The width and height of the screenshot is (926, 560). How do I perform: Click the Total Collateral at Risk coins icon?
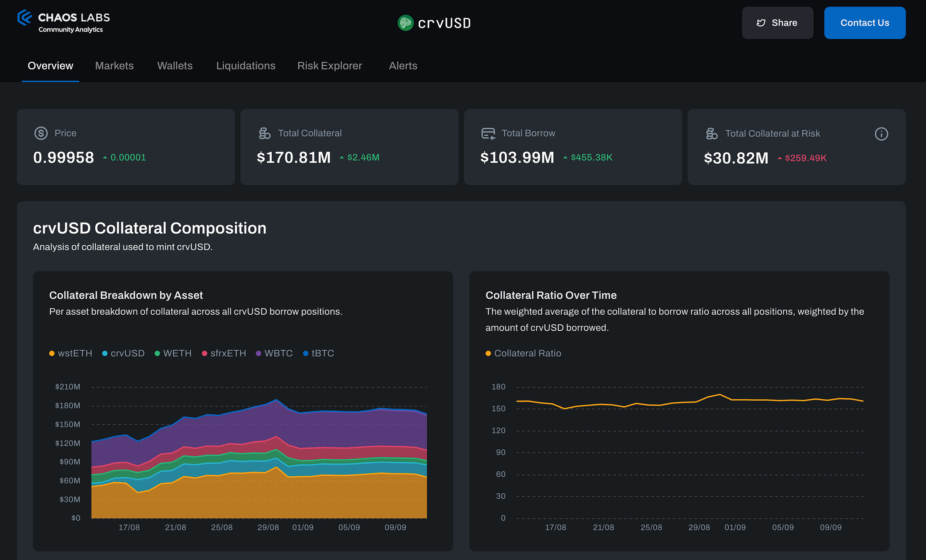pos(711,133)
